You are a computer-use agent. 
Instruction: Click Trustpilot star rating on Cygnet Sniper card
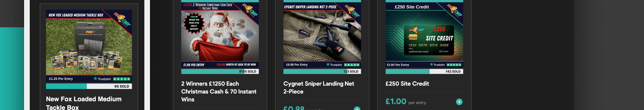point(343,65)
